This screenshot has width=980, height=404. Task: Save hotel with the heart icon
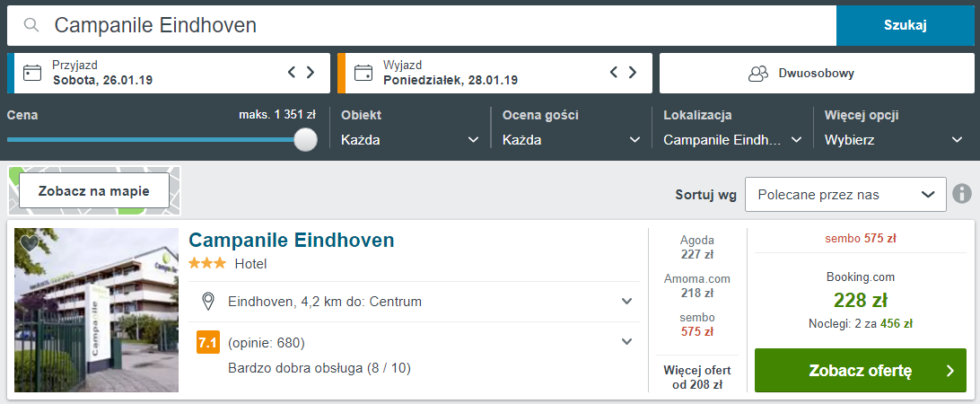click(x=29, y=242)
